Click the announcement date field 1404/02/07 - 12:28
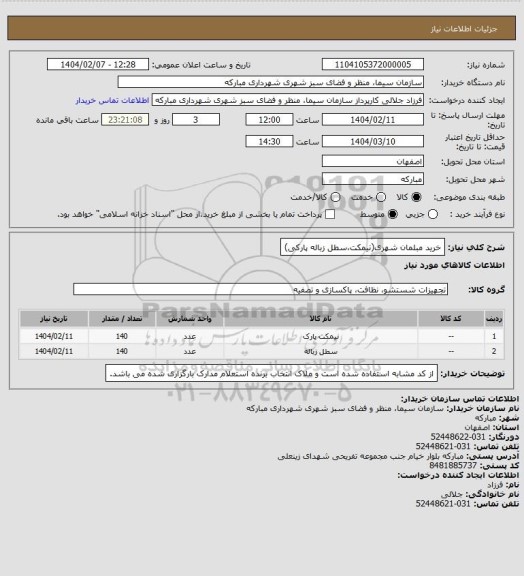Viewport: 524px width, 576px height. point(98,65)
